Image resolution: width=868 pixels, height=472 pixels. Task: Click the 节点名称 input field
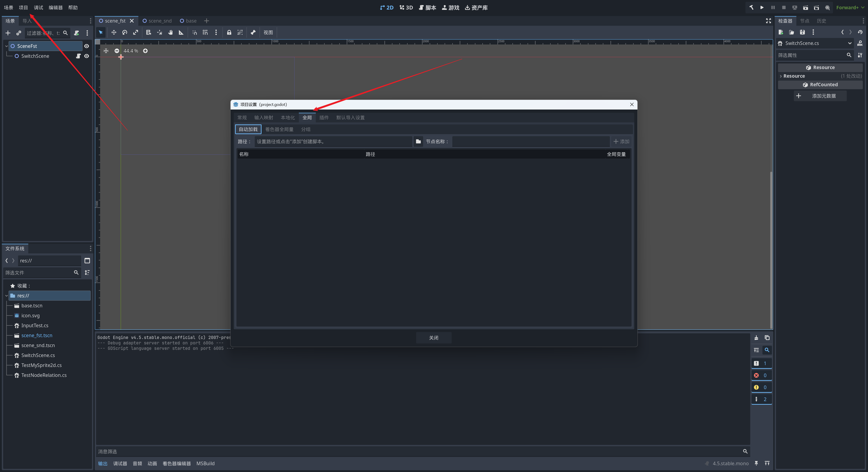coord(530,141)
